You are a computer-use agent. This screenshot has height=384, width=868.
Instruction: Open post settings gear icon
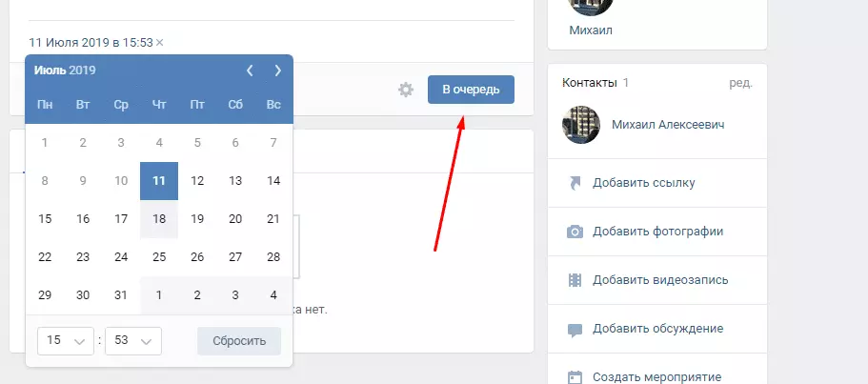406,90
